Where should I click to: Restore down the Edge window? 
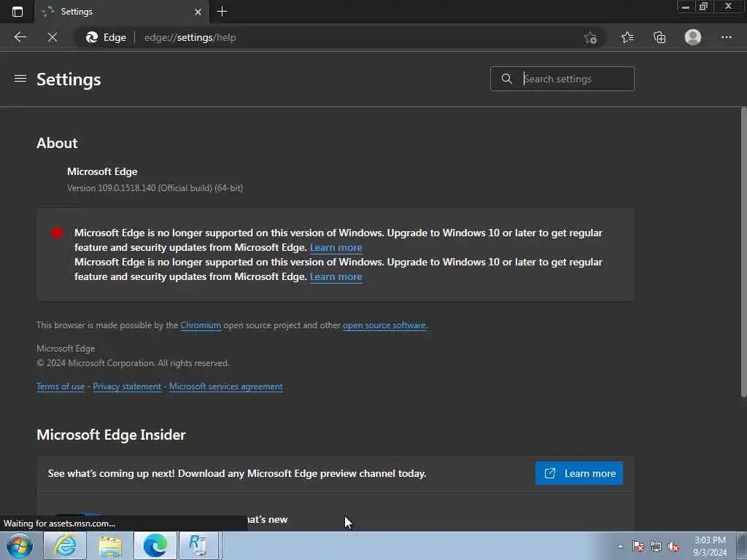(704, 7)
